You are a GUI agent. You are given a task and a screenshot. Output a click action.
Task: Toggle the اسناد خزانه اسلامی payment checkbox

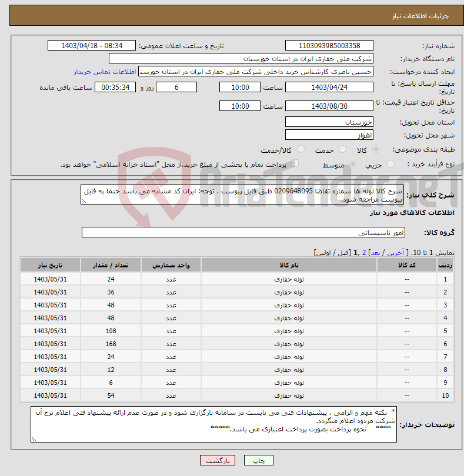point(295,163)
